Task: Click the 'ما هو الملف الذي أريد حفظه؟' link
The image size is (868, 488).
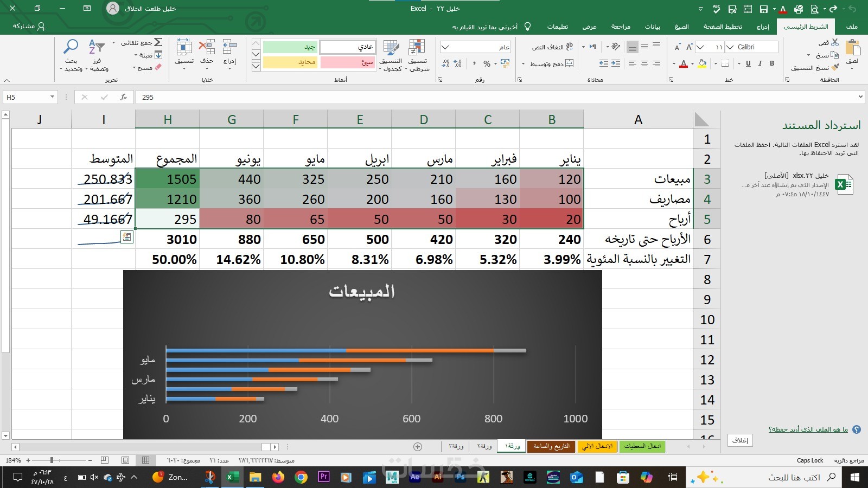Action: tap(808, 429)
